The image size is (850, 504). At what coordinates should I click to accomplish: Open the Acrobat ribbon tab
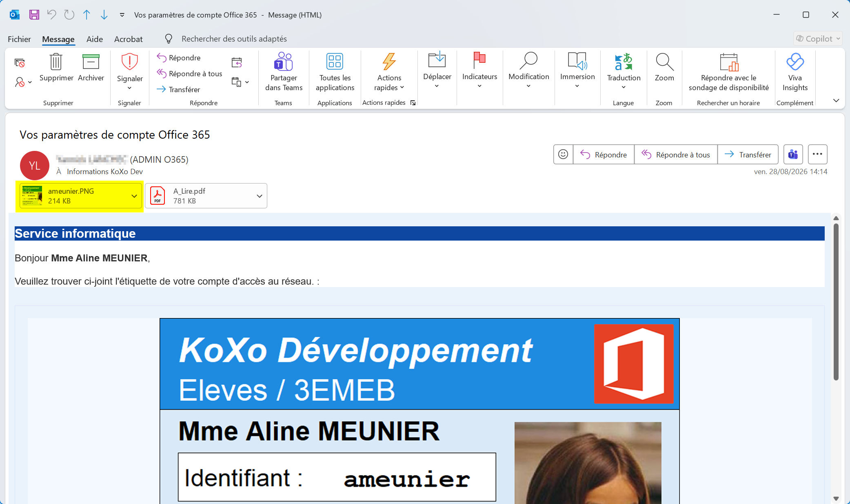129,39
